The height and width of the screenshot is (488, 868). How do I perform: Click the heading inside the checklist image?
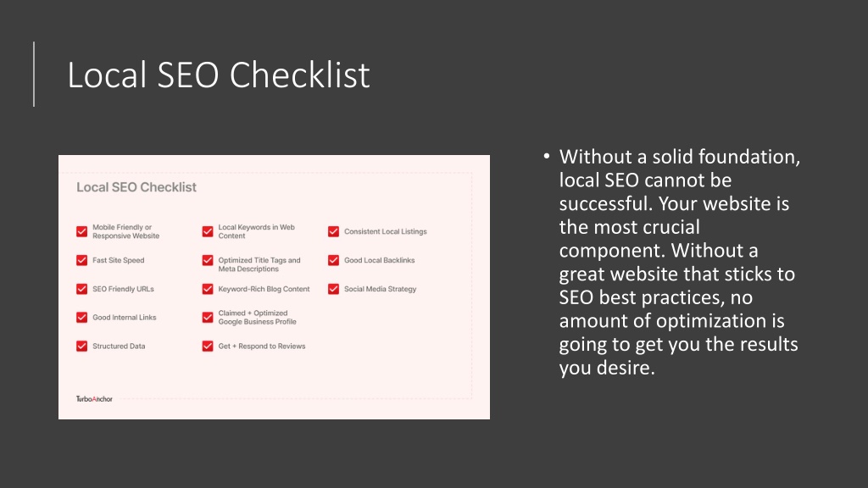pyautogui.click(x=136, y=187)
